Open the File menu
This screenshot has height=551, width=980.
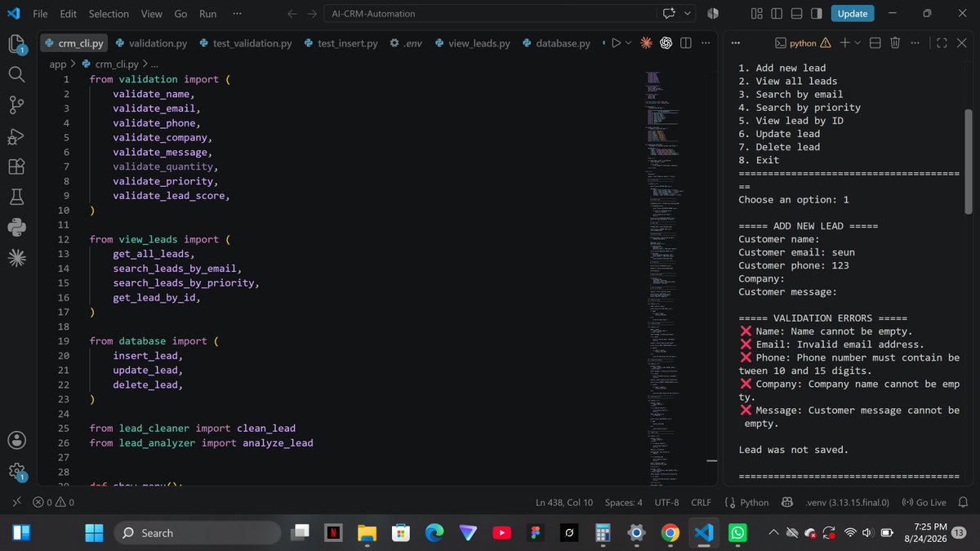tap(40, 14)
